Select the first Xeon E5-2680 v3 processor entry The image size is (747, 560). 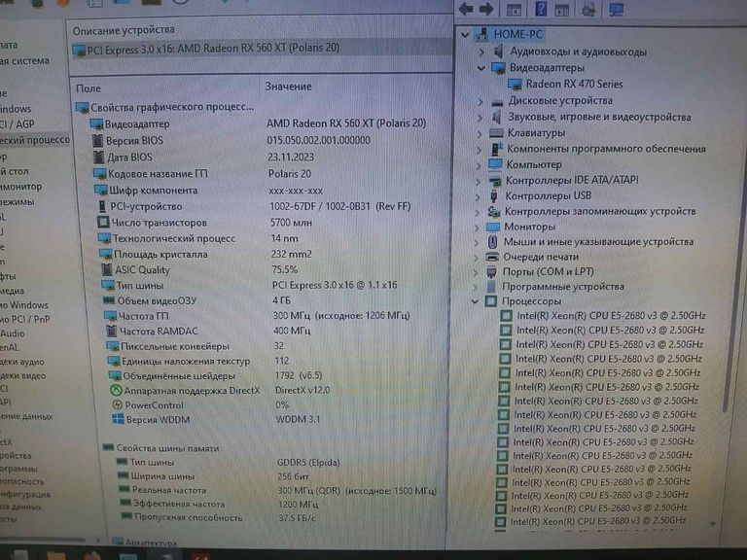[610, 316]
